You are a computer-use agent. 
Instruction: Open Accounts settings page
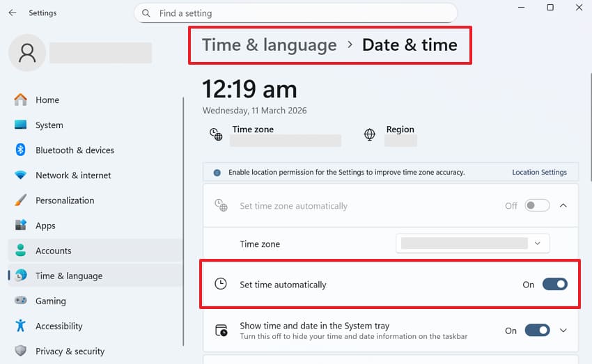[95, 251]
